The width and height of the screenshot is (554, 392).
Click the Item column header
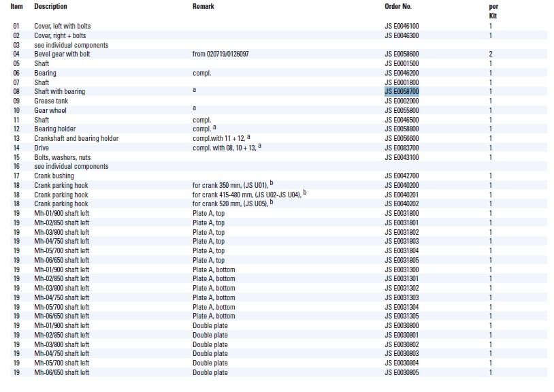pyautogui.click(x=16, y=6)
